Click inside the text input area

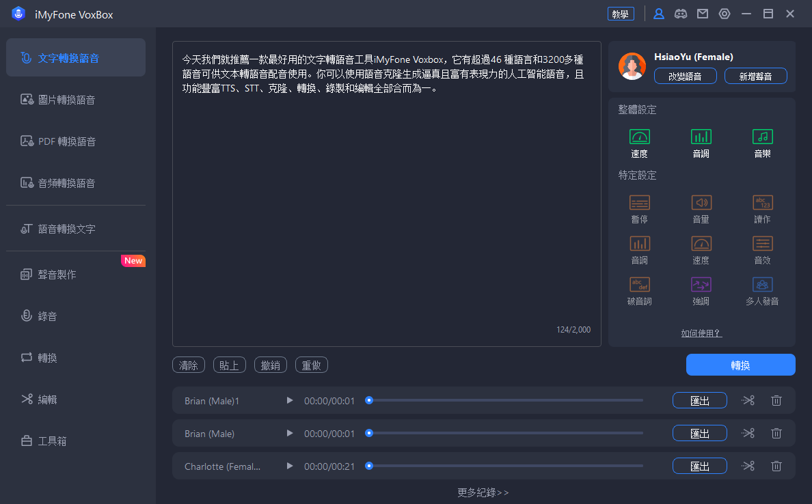coord(386,194)
